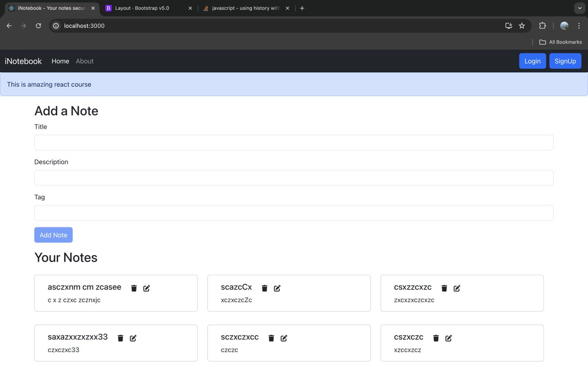Click the 'This is amazing react course' alert
The width and height of the screenshot is (588, 368).
294,84
